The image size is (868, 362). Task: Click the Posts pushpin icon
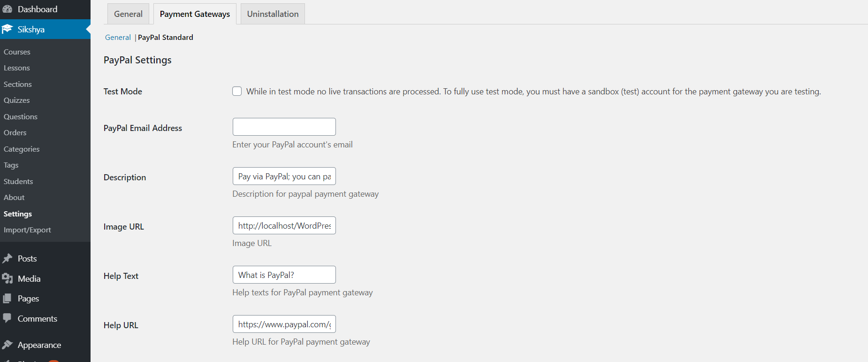[x=7, y=258]
